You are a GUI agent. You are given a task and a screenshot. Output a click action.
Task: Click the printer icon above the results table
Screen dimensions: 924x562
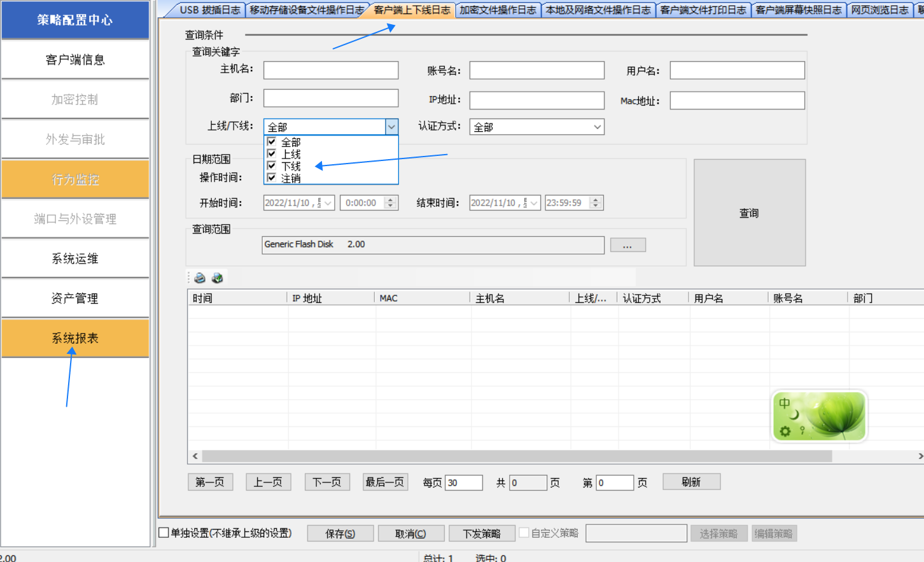pyautogui.click(x=200, y=278)
